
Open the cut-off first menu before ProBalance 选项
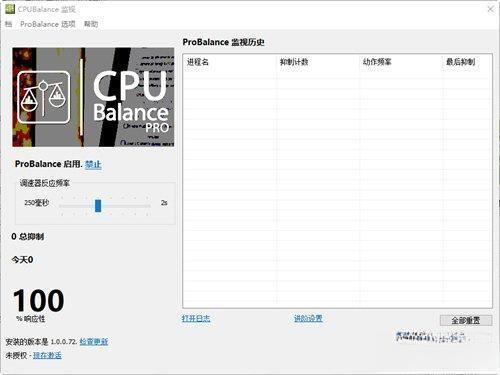pyautogui.click(x=8, y=24)
